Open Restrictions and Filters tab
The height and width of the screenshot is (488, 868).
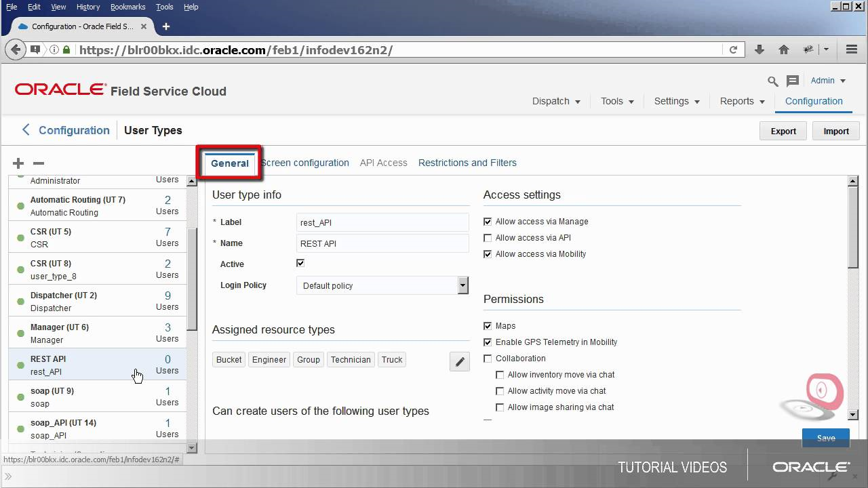pyautogui.click(x=467, y=163)
